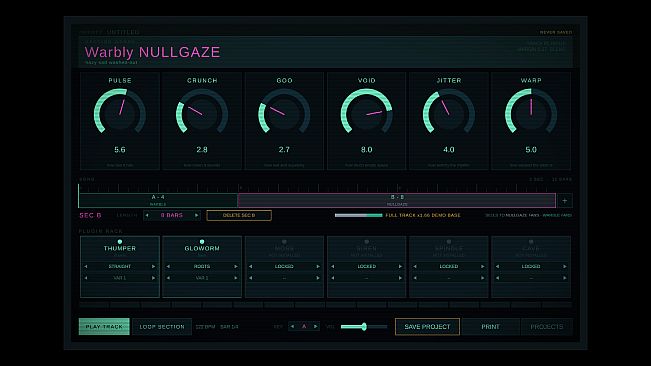
Task: Click ROOTS pattern label in GLOWORM
Action: point(202,266)
